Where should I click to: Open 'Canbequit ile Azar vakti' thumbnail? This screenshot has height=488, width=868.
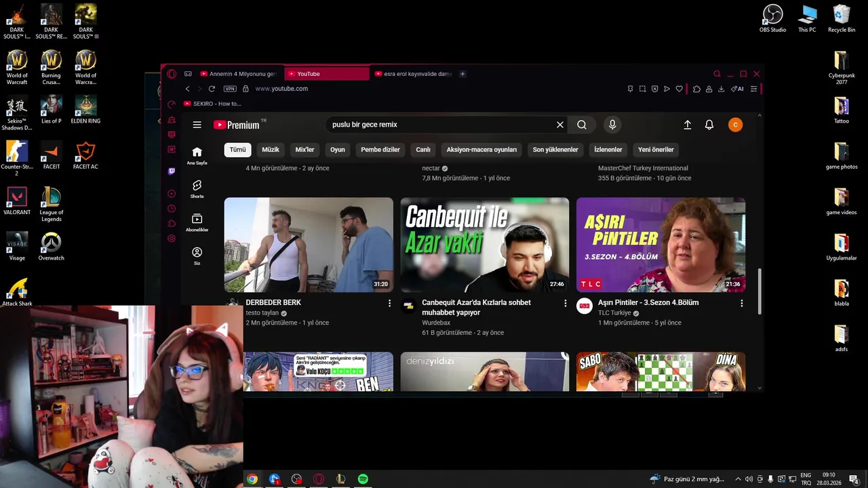coord(485,245)
